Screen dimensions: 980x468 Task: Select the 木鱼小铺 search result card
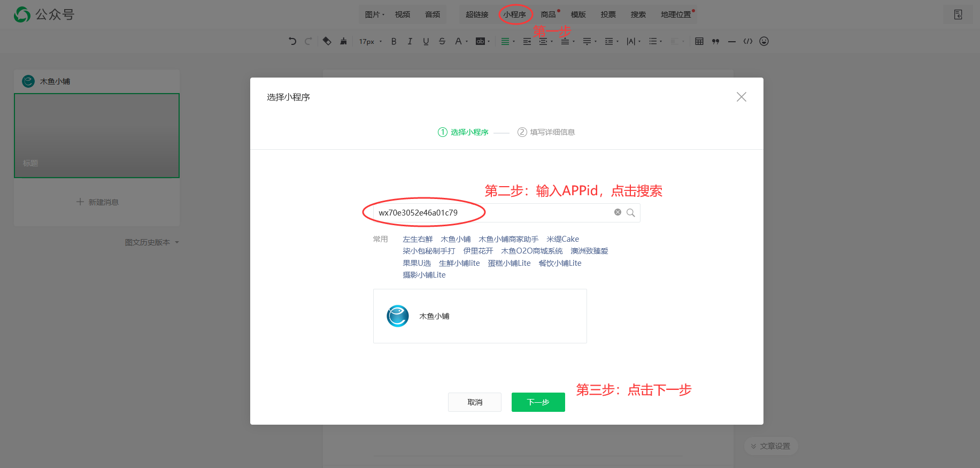tap(480, 316)
